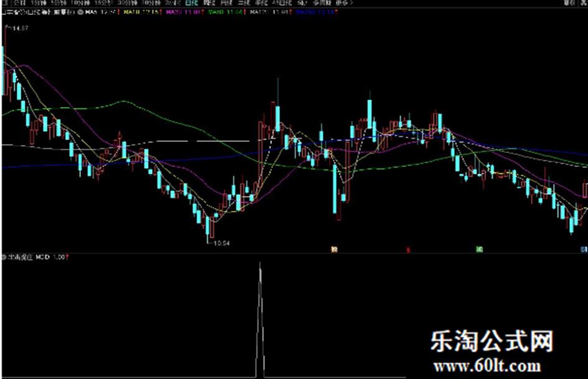Click the red event marker under the chart
Screen dimensions: 588x379
click(x=408, y=250)
